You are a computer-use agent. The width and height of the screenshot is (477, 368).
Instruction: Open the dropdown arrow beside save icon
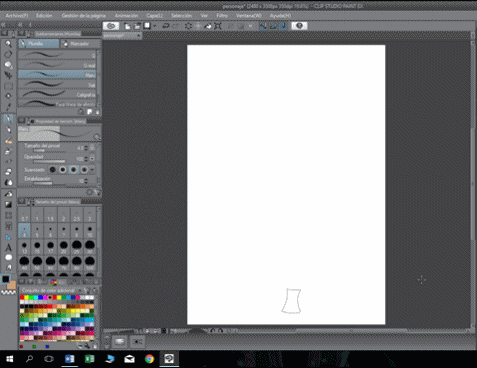[x=154, y=26]
